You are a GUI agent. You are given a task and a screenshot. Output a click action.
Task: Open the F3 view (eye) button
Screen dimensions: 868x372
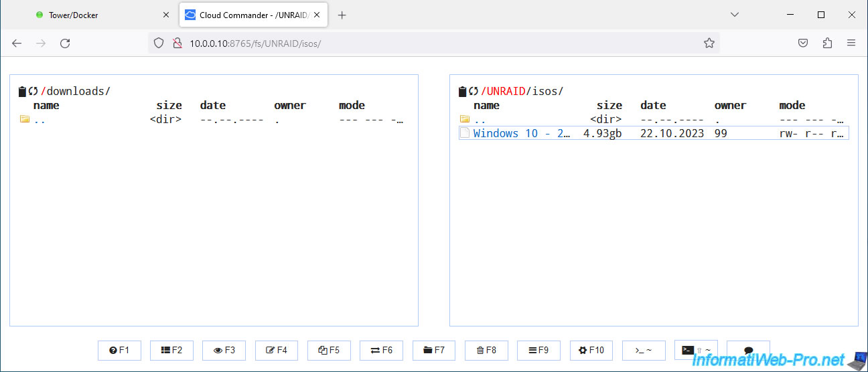(x=224, y=350)
